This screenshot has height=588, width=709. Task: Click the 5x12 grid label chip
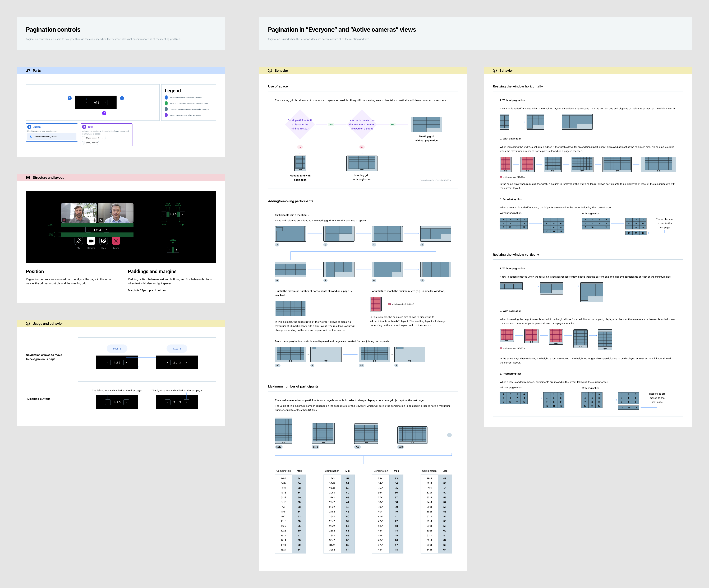(x=279, y=447)
